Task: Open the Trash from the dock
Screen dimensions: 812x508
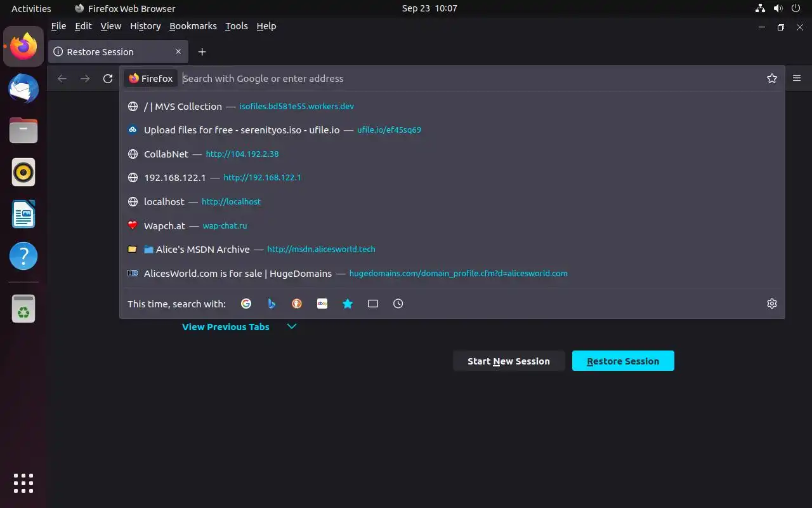Action: click(x=23, y=309)
